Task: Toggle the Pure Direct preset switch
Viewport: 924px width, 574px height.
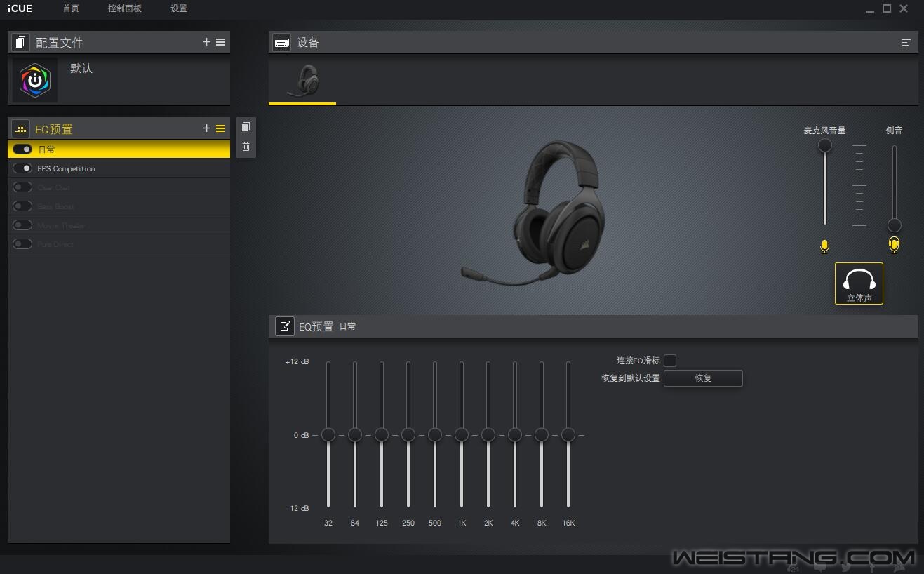Action: click(22, 244)
